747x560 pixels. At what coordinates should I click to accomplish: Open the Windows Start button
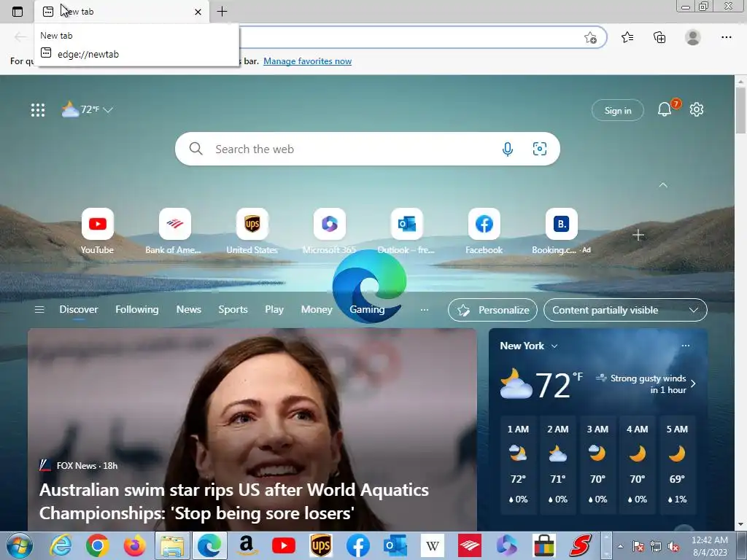pos(20,545)
